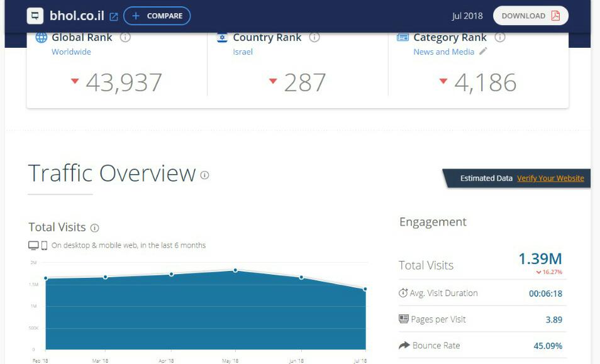Select the May '18 data point on chart
This screenshot has height=364, width=600.
pos(235,270)
